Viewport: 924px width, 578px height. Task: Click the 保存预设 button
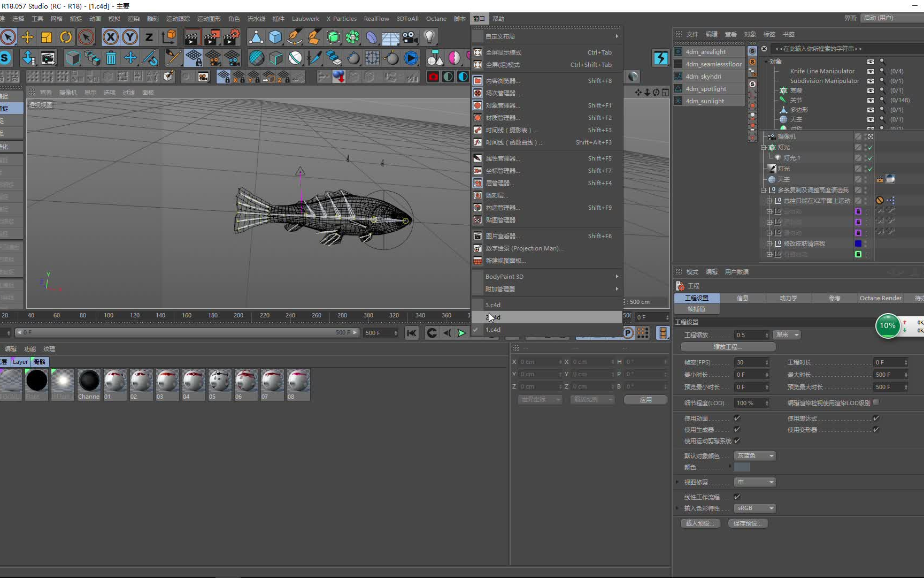[748, 523]
